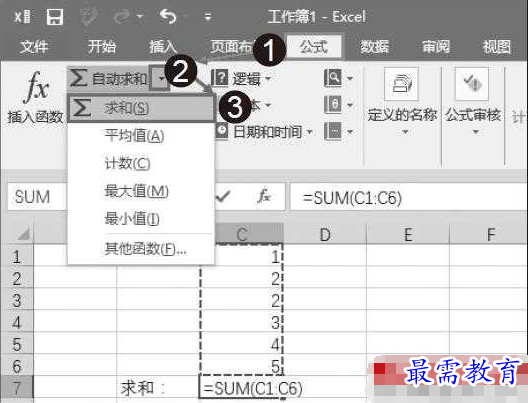Undo the last action in quick access toolbar

click(168, 16)
